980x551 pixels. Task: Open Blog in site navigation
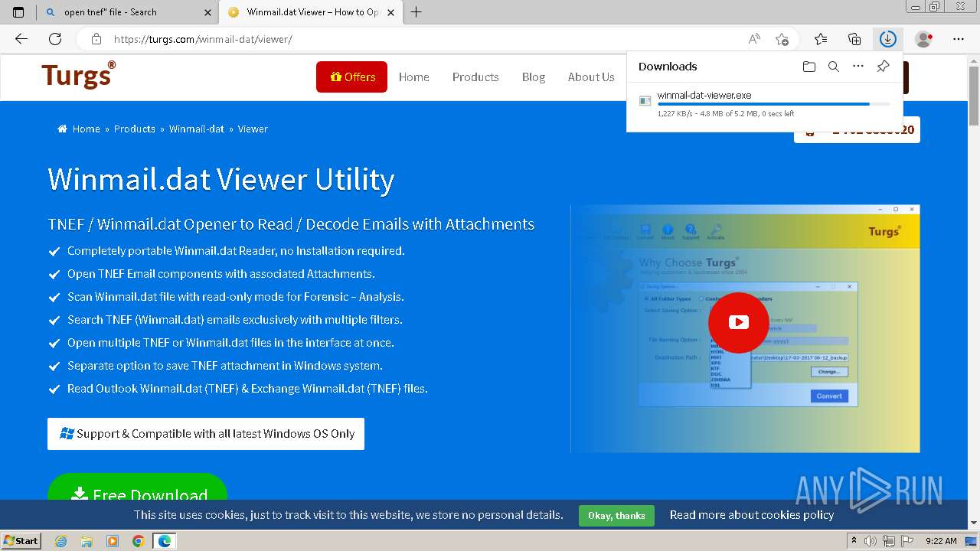click(x=534, y=77)
